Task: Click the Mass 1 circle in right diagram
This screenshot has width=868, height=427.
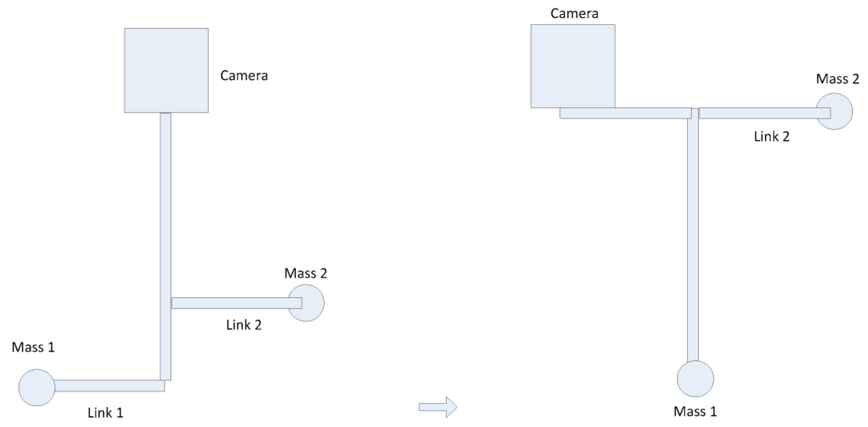Action: click(x=695, y=379)
